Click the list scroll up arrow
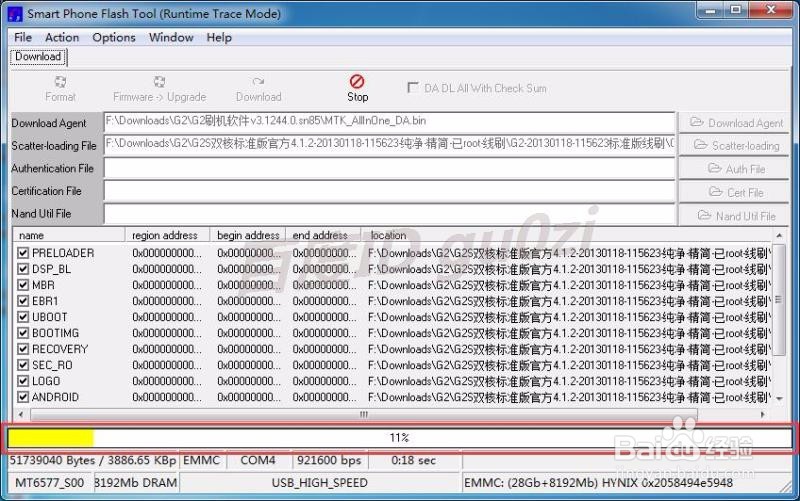 [x=779, y=235]
